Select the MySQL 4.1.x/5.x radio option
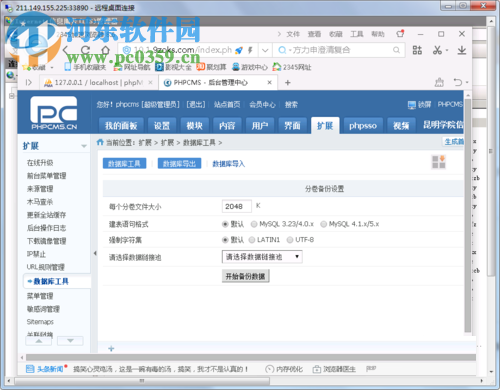Viewport: 500px width, 390px height. pos(323,224)
